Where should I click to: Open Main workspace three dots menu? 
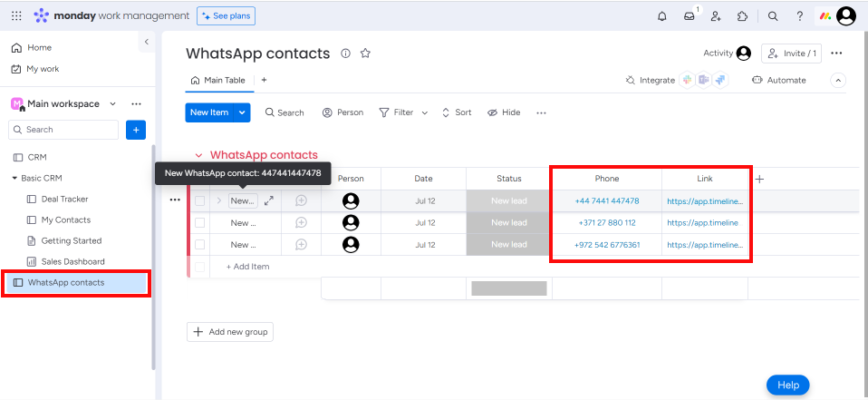point(136,103)
